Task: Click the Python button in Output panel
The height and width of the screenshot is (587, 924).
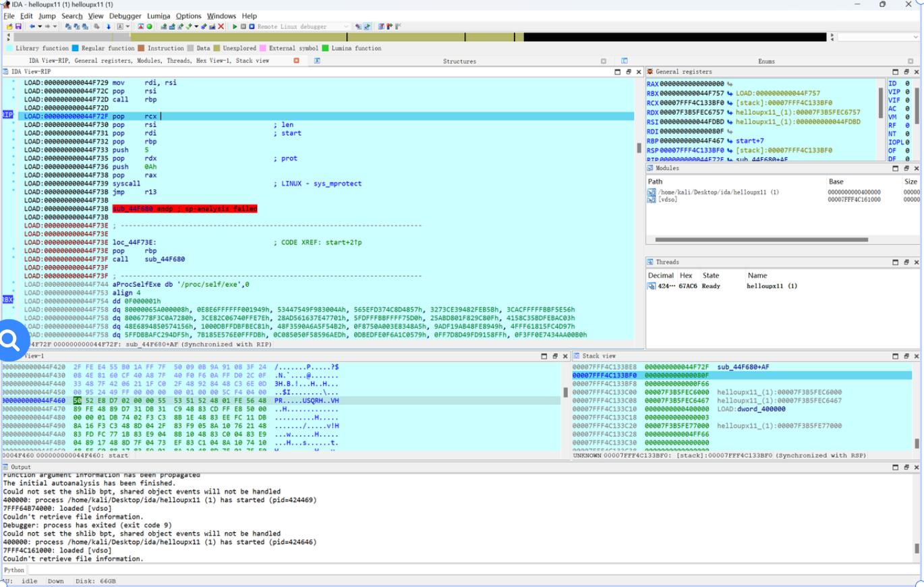Action: [x=14, y=570]
